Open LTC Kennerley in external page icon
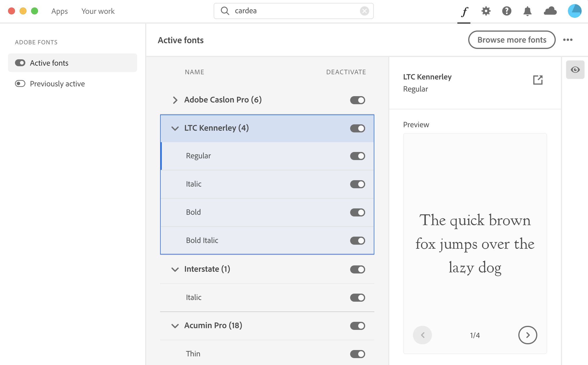 [x=538, y=80]
